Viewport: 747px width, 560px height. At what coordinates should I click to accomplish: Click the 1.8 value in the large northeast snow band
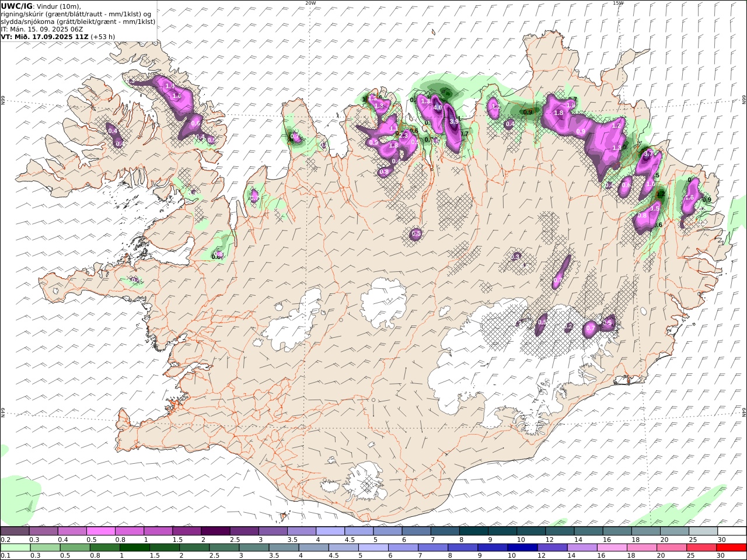[558, 113]
